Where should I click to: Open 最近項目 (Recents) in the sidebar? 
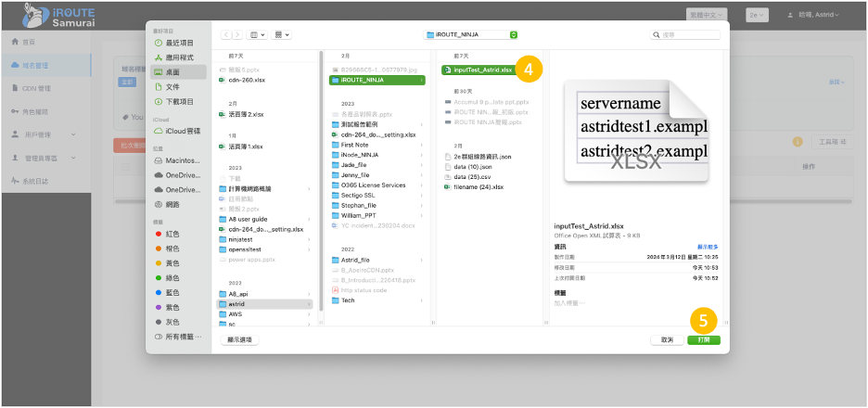click(x=180, y=43)
